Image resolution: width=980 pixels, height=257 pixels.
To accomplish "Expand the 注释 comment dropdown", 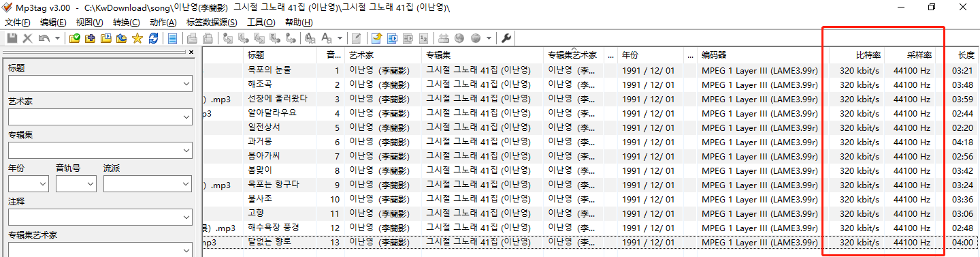I will coord(186,217).
